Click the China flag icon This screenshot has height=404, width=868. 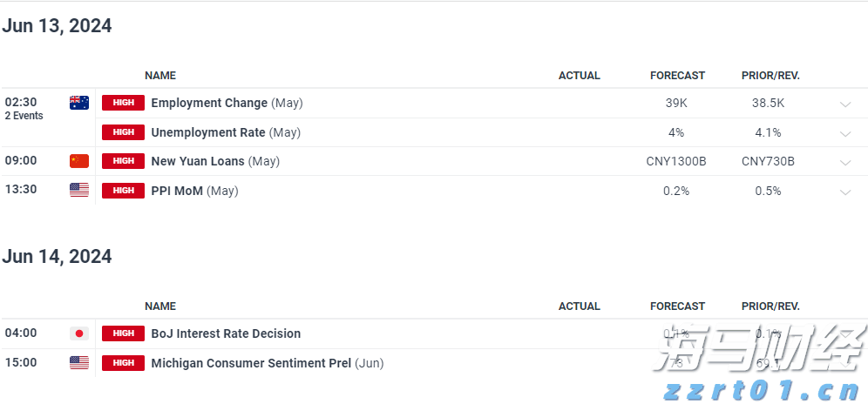(79, 161)
